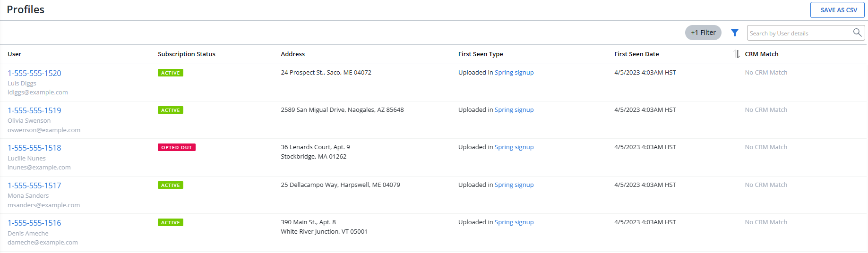This screenshot has height=253, width=868.
Task: Click the User column header
Action: pos(15,54)
